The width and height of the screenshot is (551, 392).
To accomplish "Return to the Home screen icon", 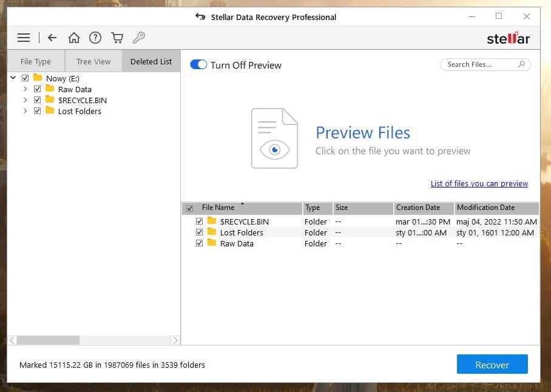I will coord(74,38).
